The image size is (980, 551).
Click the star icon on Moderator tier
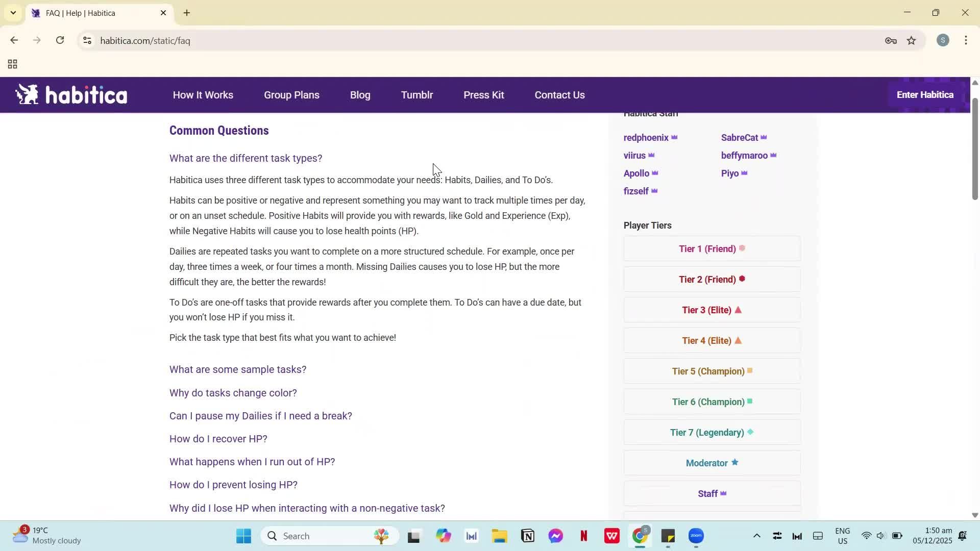[735, 462]
